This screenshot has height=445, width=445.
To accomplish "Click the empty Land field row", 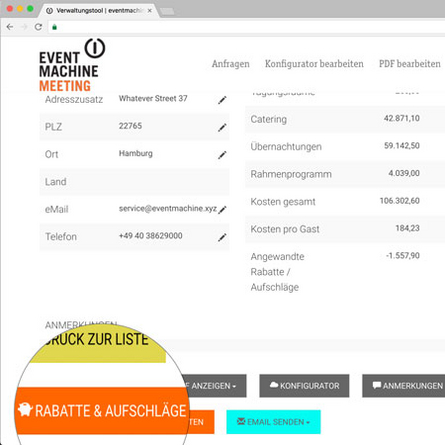I will pos(134,182).
